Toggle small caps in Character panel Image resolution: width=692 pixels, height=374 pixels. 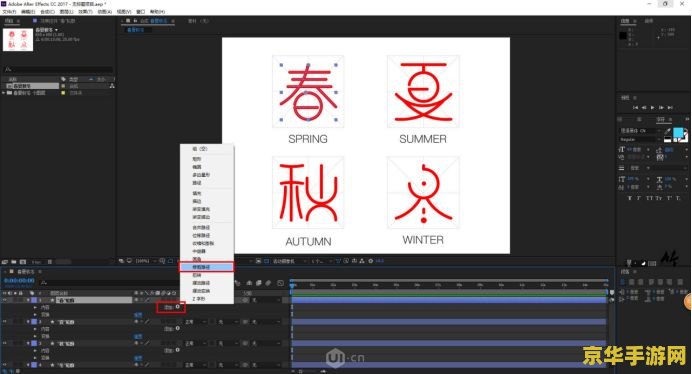click(658, 198)
